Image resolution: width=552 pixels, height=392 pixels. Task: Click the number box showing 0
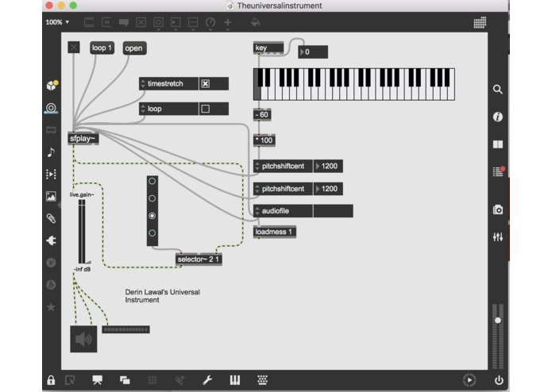pyautogui.click(x=313, y=52)
